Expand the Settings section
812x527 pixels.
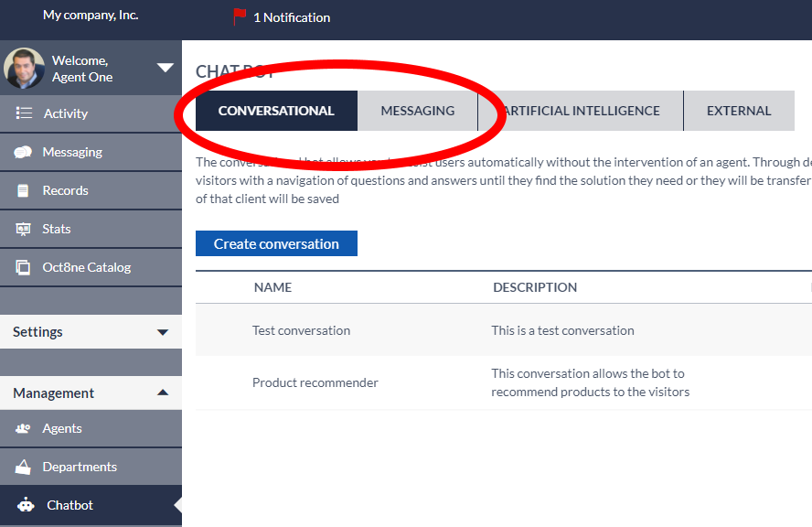[163, 332]
